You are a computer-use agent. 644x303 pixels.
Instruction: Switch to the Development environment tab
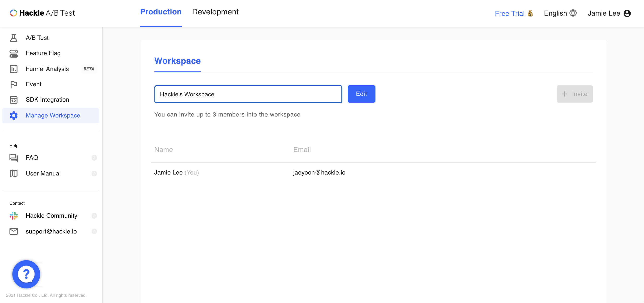coord(215,12)
